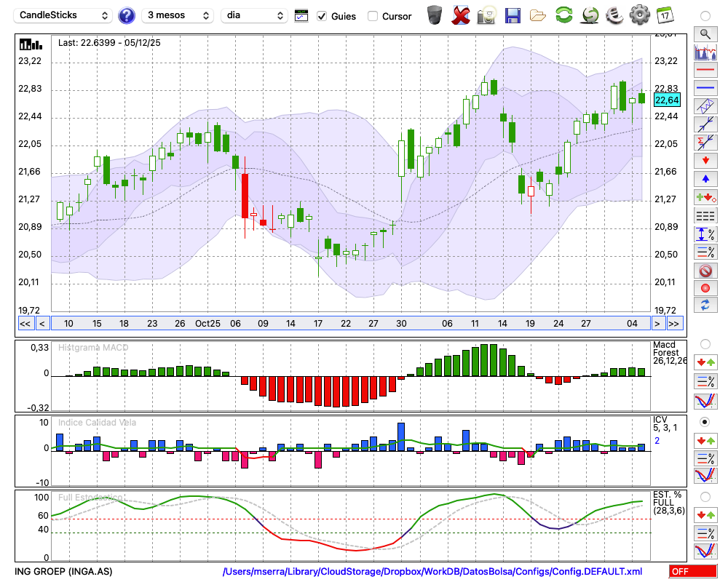Click the blue floppy disk save icon
The height and width of the screenshot is (582, 728).
(x=513, y=15)
